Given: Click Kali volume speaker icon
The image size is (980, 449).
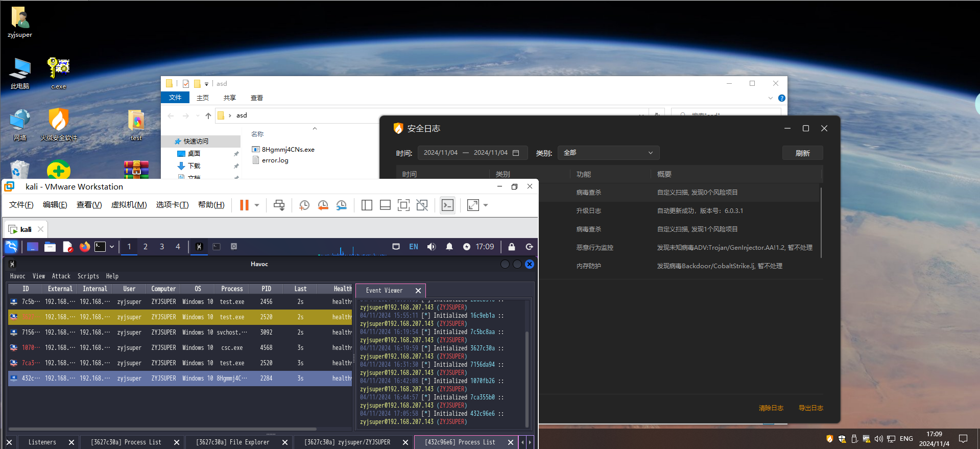Looking at the screenshot, I should coord(432,247).
